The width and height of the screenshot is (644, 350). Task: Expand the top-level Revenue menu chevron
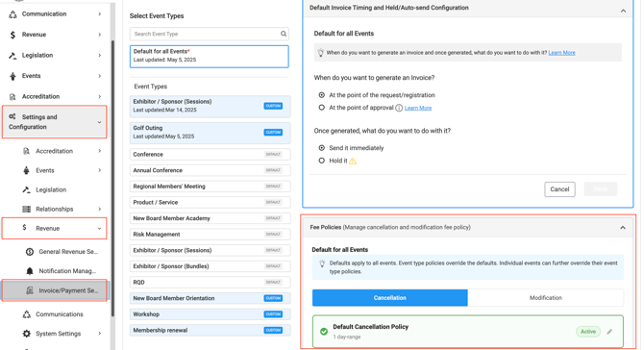tap(100, 35)
